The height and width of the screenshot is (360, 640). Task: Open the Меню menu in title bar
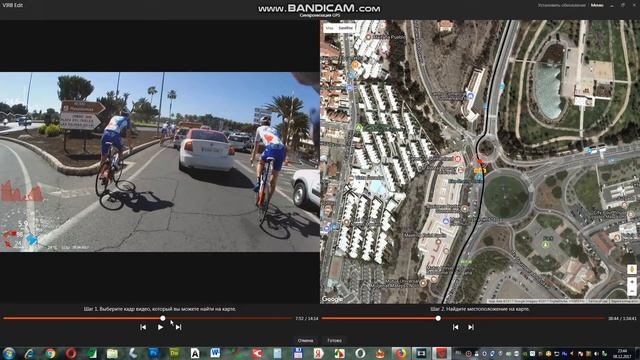point(597,5)
